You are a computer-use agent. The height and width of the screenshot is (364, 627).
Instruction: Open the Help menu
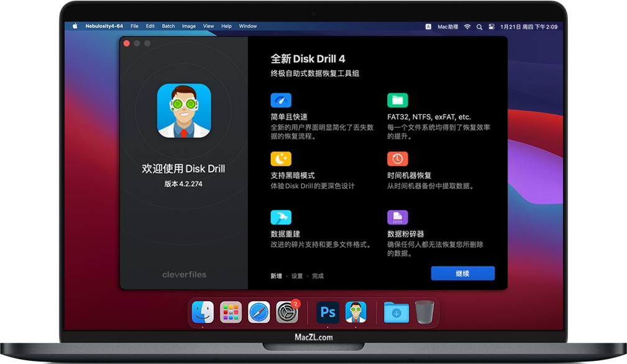226,26
